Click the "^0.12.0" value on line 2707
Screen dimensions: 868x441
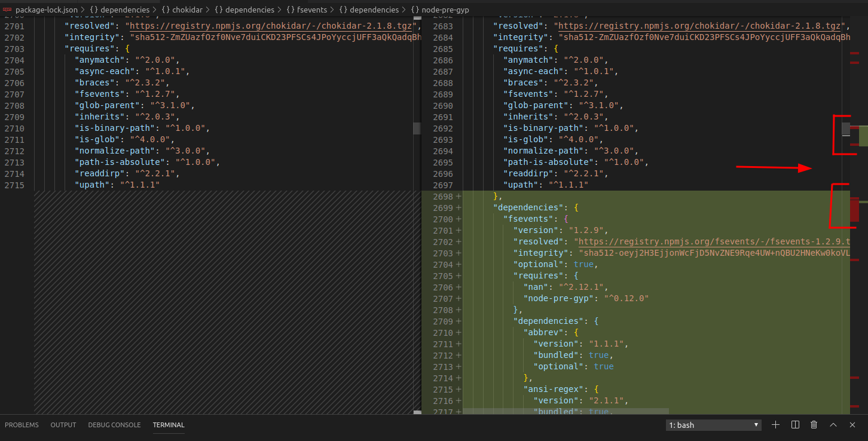click(626, 299)
